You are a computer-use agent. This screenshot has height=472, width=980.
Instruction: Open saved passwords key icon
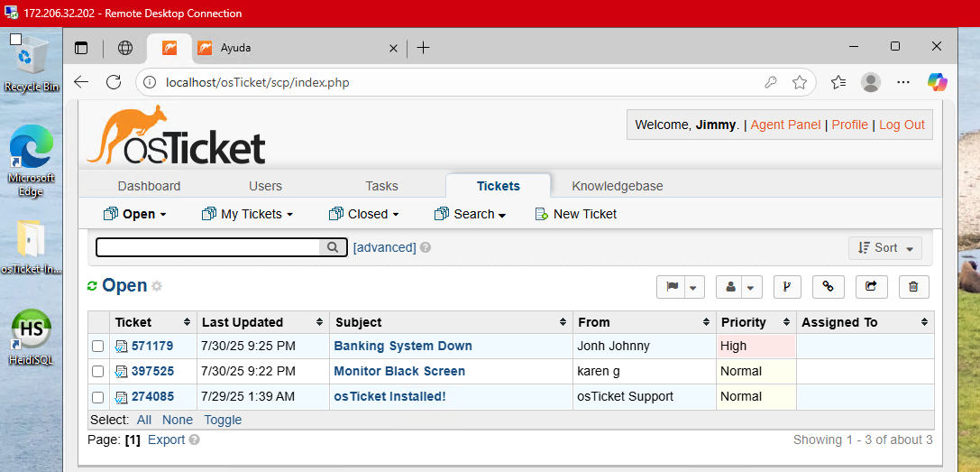coord(771,82)
